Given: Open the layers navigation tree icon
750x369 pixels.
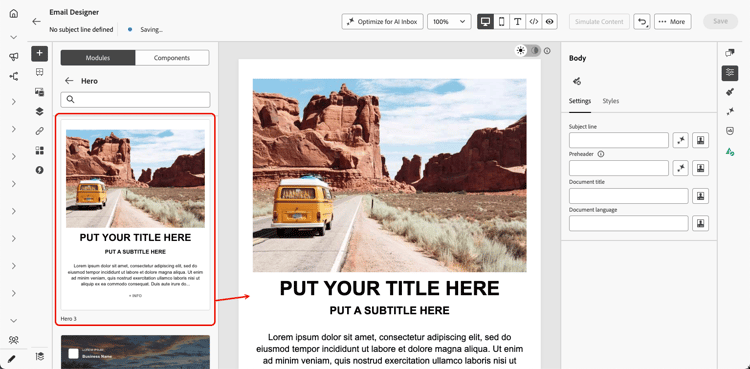Looking at the screenshot, I should point(40,112).
